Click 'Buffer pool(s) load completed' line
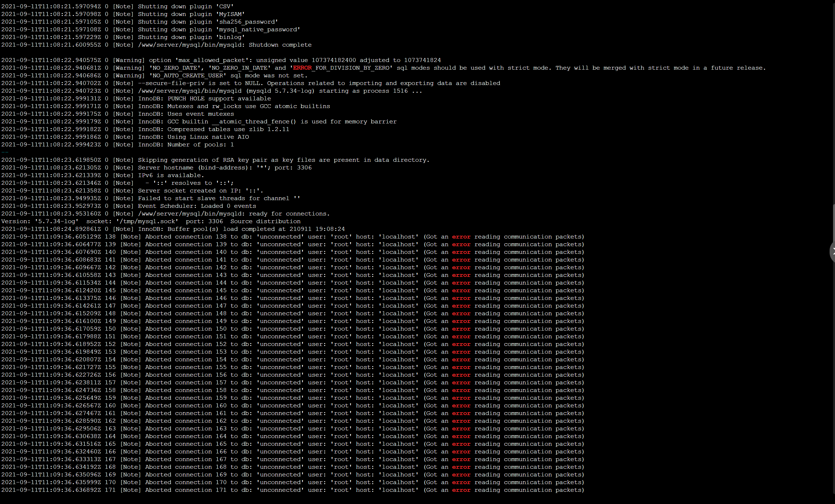Image resolution: width=835 pixels, height=504 pixels. [173, 229]
